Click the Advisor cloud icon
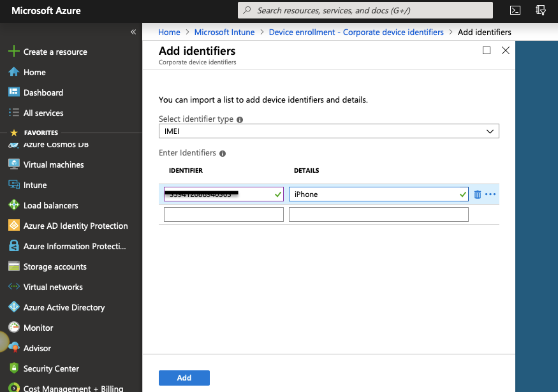 pyautogui.click(x=14, y=347)
